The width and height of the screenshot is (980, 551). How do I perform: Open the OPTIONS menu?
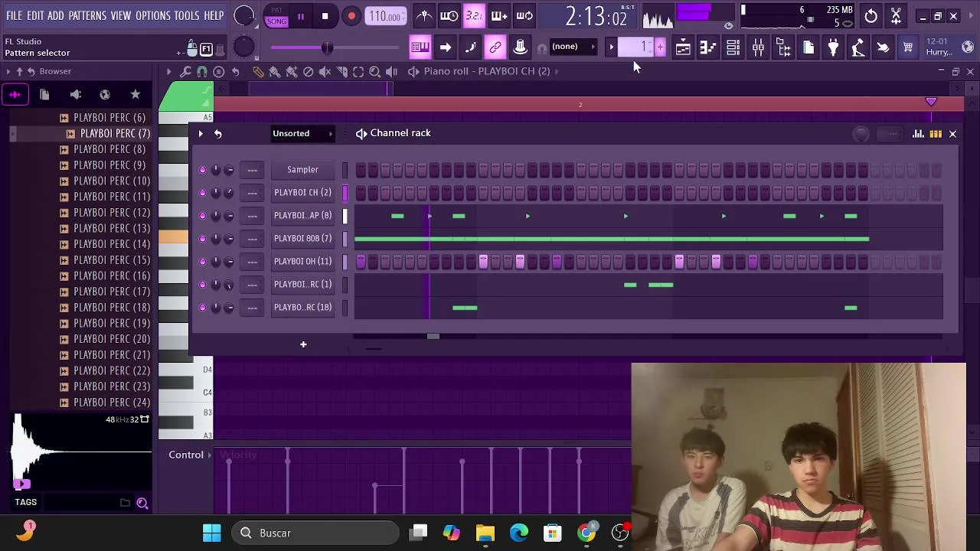(153, 15)
